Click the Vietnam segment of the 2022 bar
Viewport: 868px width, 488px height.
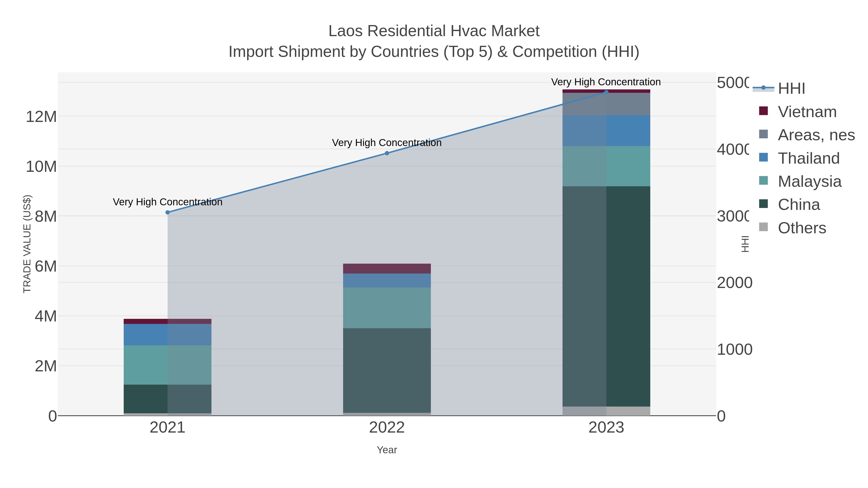pyautogui.click(x=387, y=268)
